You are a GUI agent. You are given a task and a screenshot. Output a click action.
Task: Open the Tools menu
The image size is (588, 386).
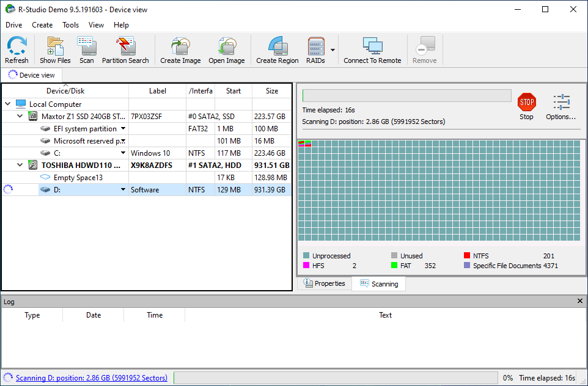70,25
